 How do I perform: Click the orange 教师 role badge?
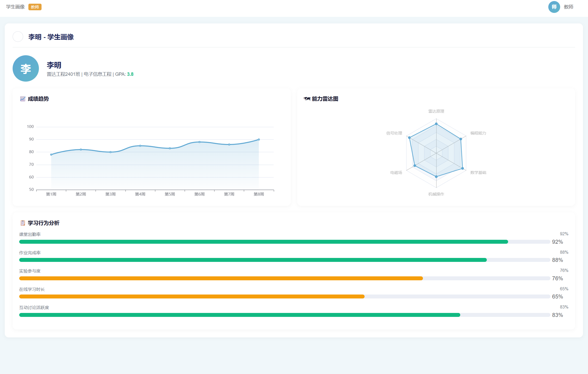pyautogui.click(x=35, y=7)
